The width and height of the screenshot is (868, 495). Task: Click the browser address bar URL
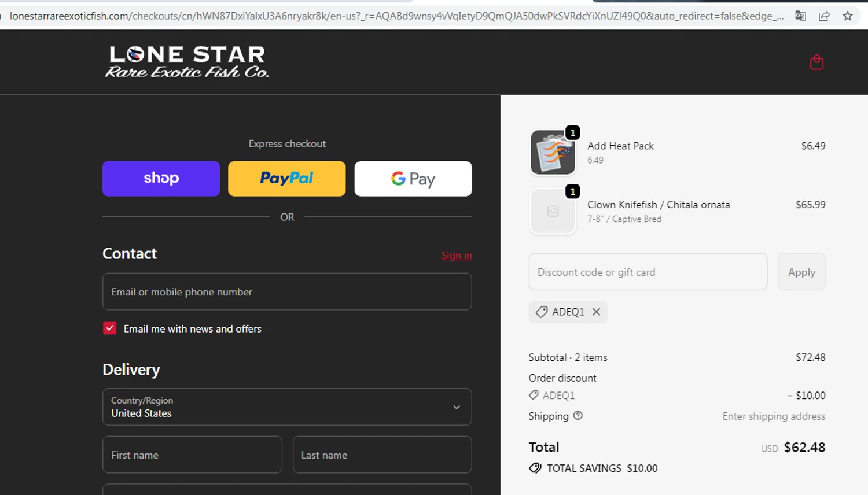[x=396, y=16]
